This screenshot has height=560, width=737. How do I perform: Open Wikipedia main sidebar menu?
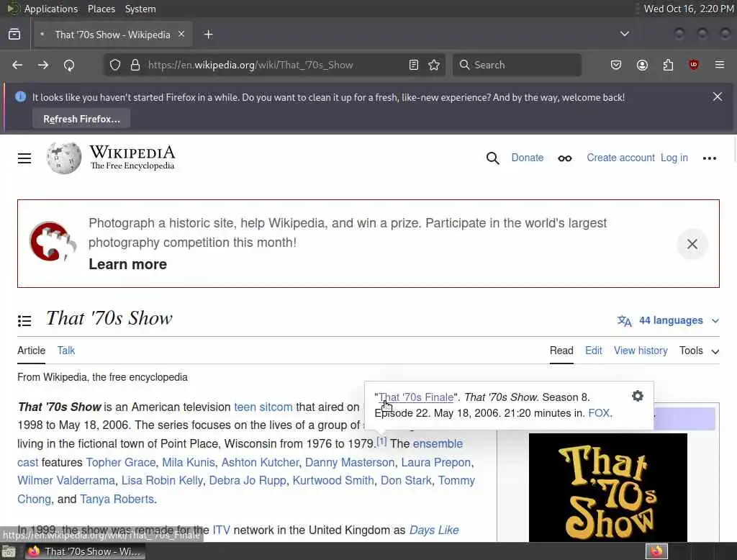point(24,158)
